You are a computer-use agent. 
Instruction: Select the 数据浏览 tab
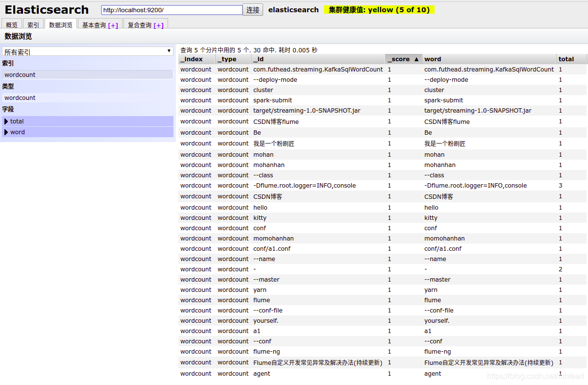click(61, 24)
